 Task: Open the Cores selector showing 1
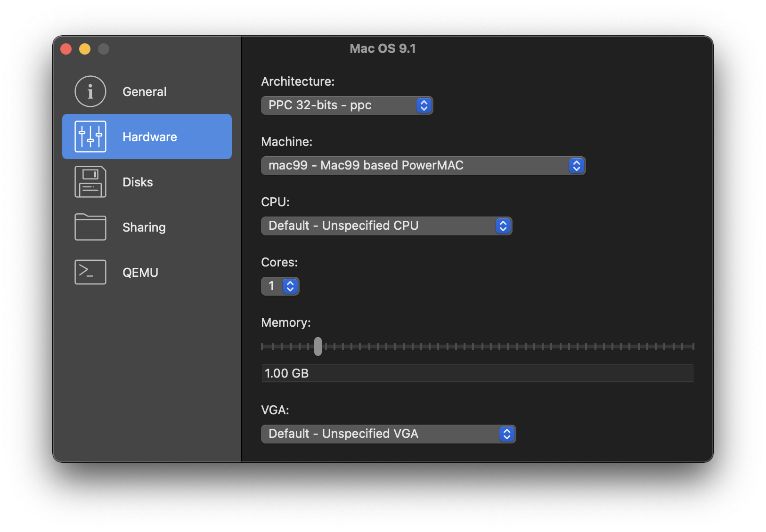click(x=280, y=286)
